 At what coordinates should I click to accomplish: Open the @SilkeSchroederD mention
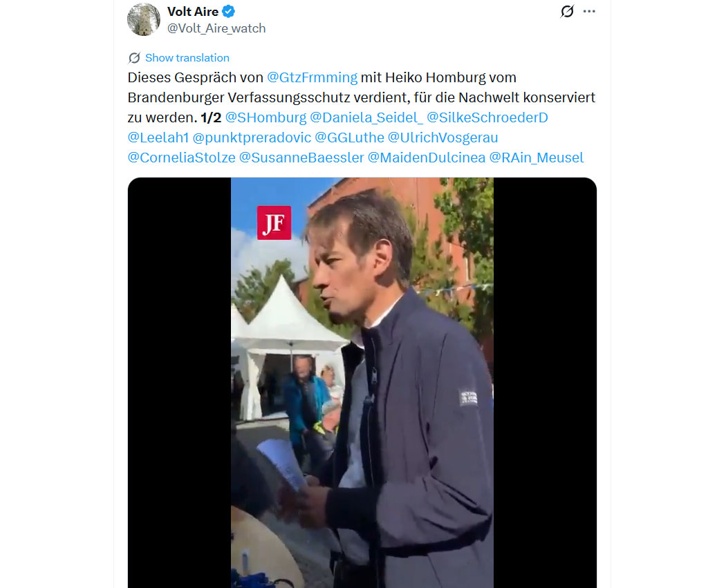click(487, 117)
